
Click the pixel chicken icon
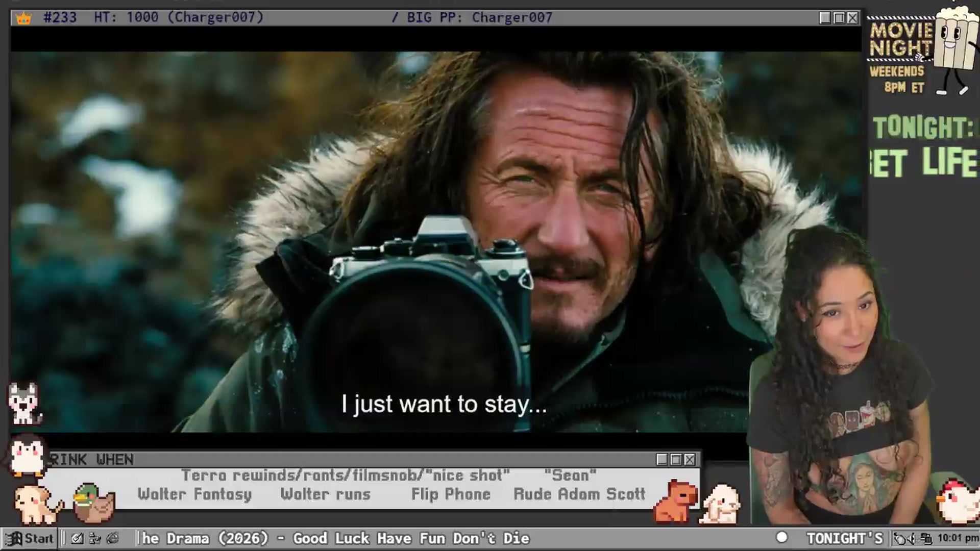[959, 502]
